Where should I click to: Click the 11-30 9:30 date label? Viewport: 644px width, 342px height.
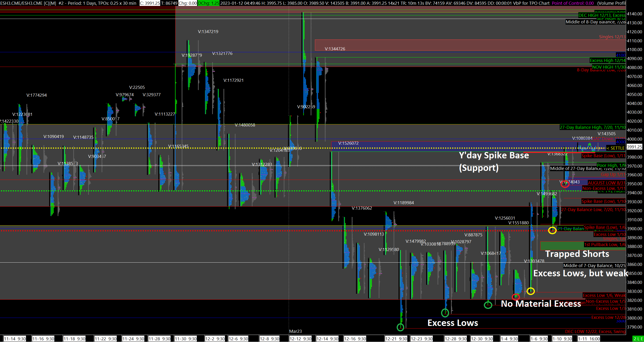pos(185,339)
